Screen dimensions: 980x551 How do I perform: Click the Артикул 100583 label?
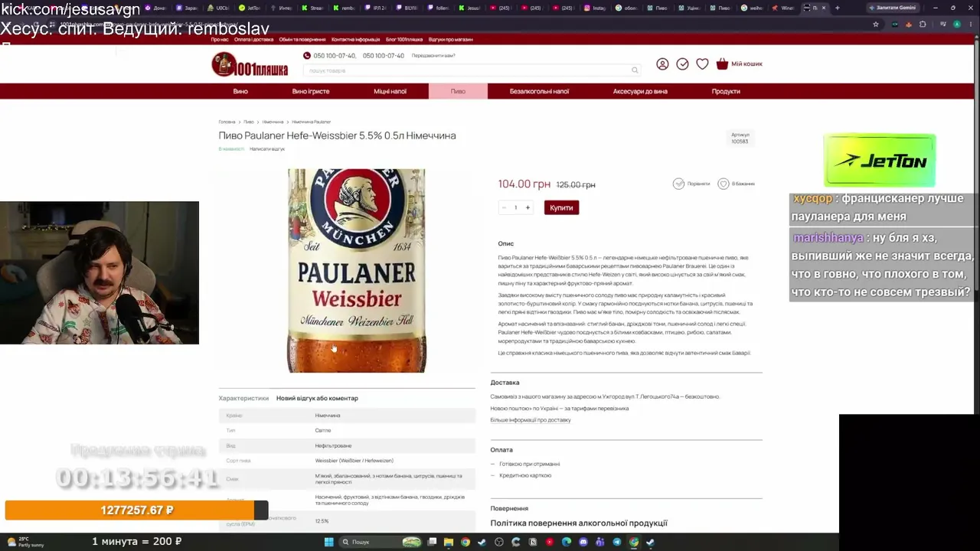coord(740,138)
